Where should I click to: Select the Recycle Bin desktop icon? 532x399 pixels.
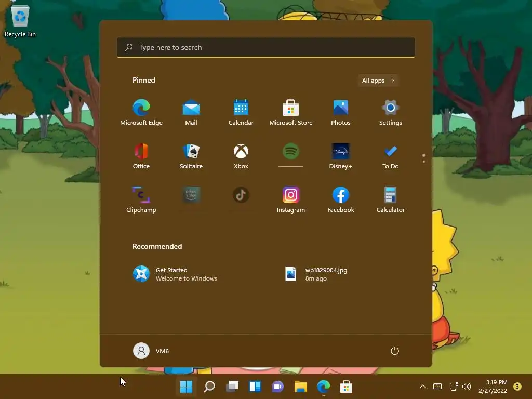[20, 21]
